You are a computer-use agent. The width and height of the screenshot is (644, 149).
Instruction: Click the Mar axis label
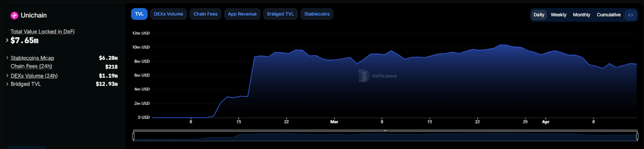pyautogui.click(x=334, y=122)
